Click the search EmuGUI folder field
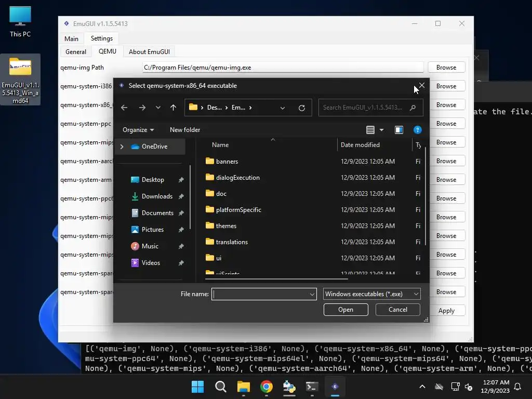 pyautogui.click(x=370, y=108)
